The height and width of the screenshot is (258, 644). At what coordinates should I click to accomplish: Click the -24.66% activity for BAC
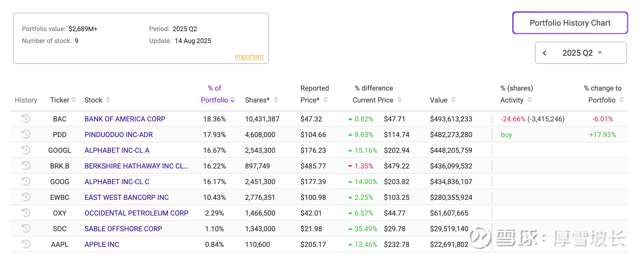click(513, 119)
